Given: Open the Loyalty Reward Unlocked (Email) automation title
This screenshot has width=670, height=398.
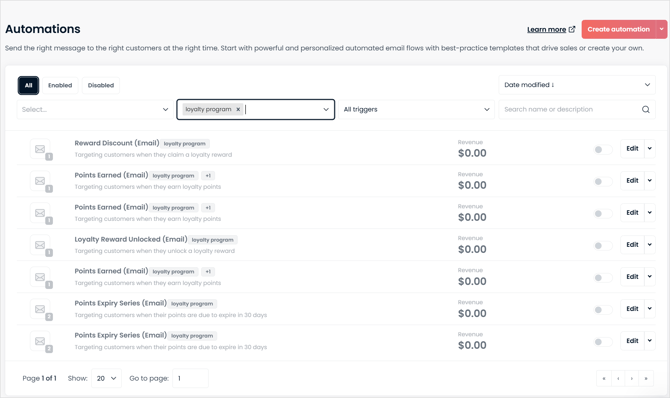Looking at the screenshot, I should point(131,239).
